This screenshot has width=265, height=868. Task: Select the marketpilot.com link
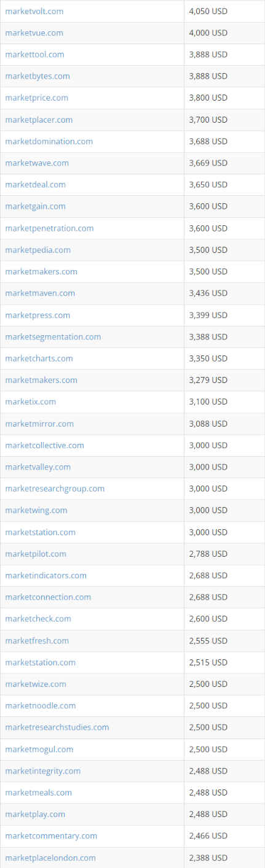tap(36, 554)
